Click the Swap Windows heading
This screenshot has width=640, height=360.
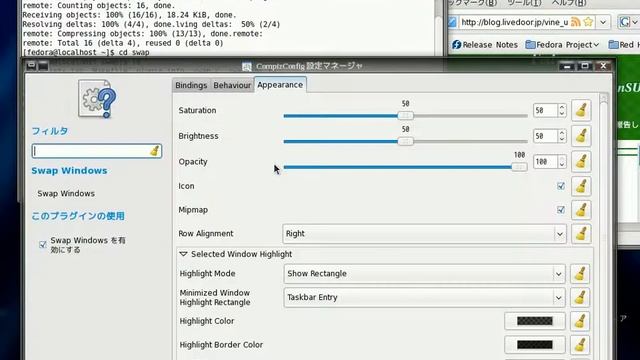tap(69, 171)
